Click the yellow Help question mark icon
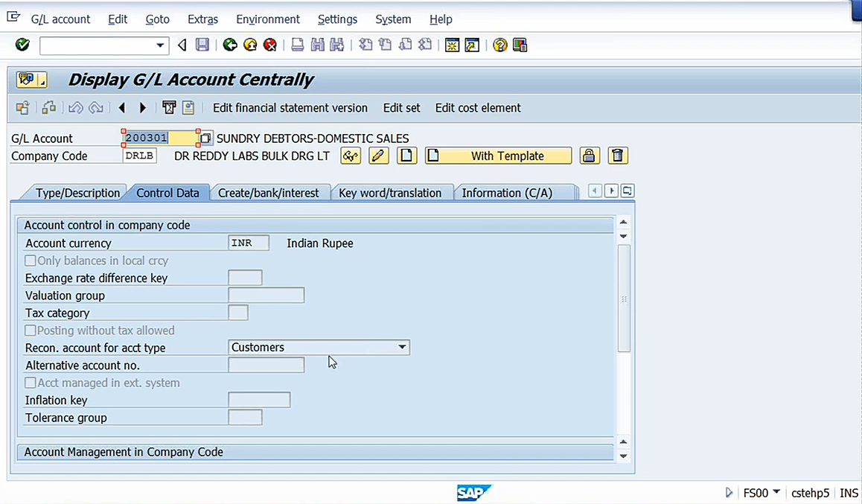The width and height of the screenshot is (862, 504). (x=499, y=45)
